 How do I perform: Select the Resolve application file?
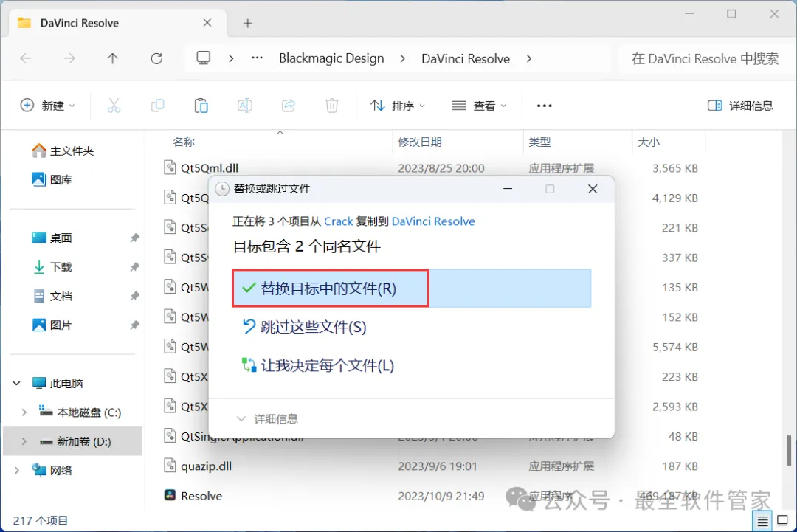tap(201, 496)
